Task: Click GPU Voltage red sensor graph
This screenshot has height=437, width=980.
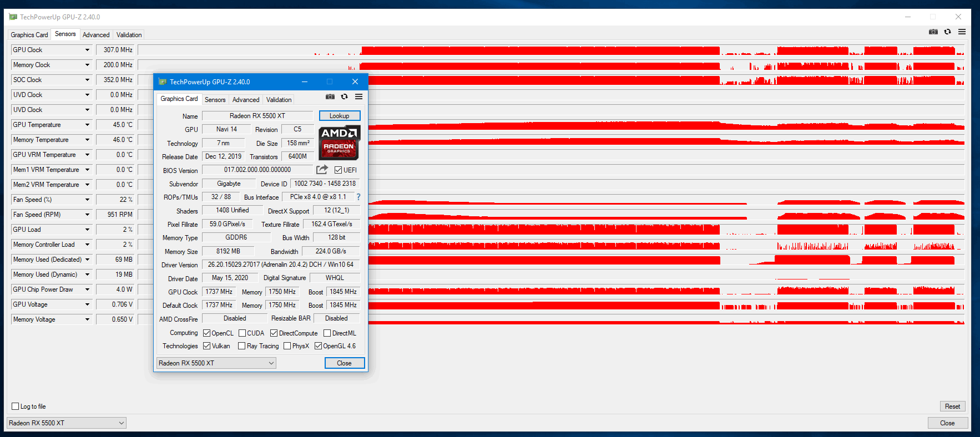Action: tap(551, 304)
